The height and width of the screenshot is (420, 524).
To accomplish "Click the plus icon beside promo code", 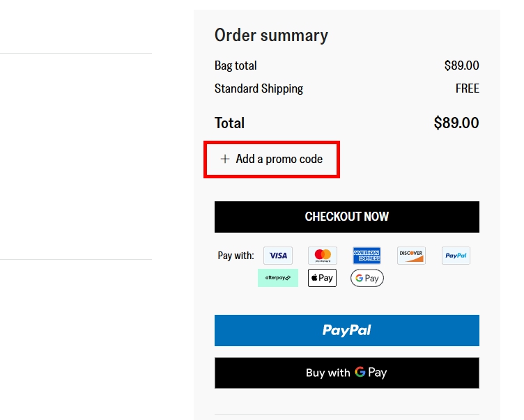I will pos(224,159).
